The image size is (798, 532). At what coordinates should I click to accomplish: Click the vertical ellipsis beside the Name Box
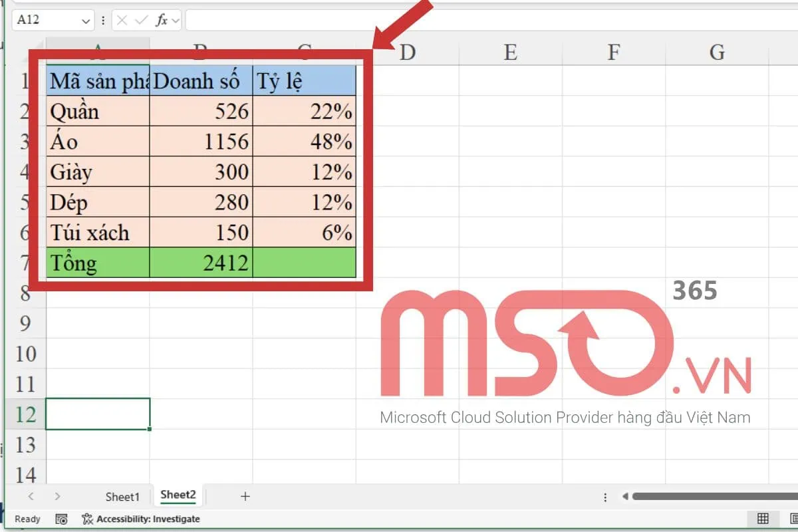104,20
